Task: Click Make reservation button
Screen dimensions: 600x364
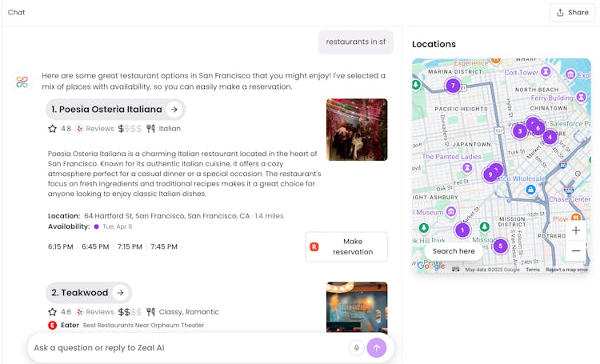Action: tap(346, 246)
